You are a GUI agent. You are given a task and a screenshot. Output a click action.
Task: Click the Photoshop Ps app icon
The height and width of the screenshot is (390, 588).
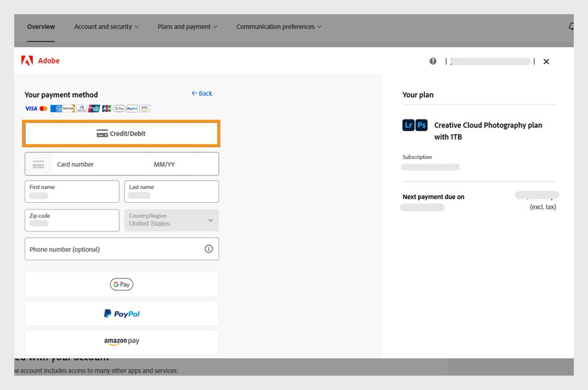[x=421, y=125]
